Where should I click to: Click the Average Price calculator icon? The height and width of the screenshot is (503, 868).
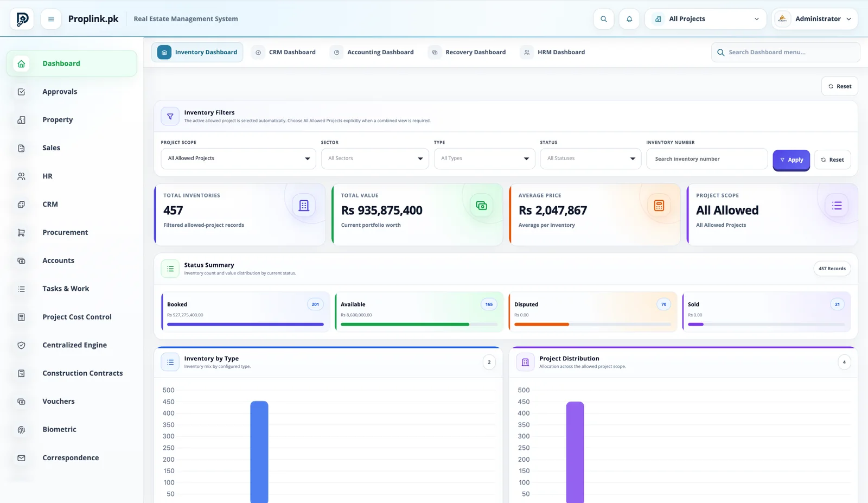[x=659, y=206]
